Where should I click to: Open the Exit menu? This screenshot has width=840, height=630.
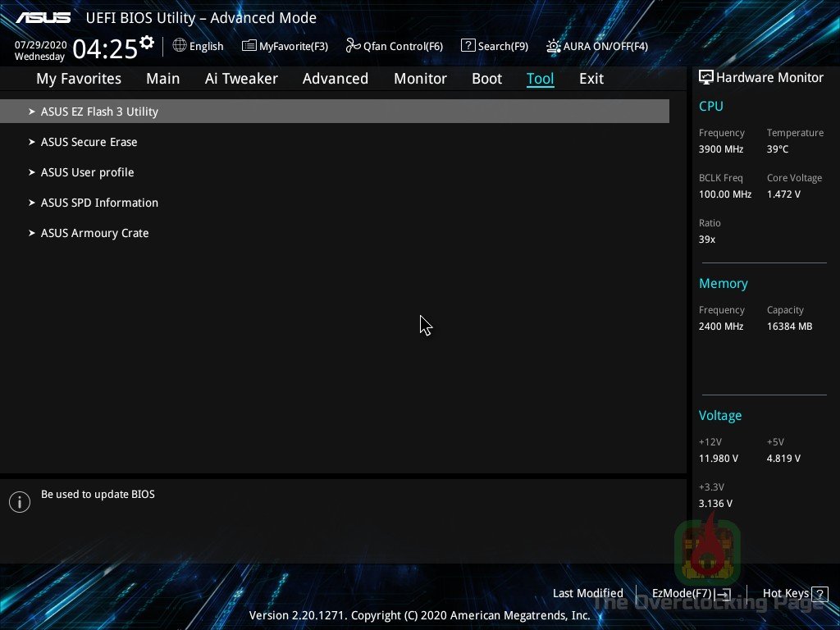(591, 78)
